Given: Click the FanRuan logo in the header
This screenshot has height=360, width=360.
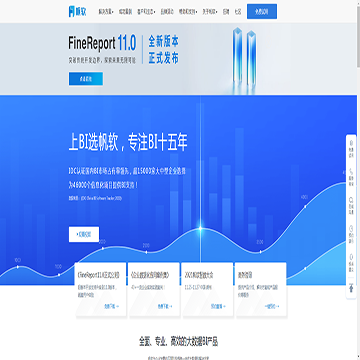Looking at the screenshot, I should pos(77,11).
